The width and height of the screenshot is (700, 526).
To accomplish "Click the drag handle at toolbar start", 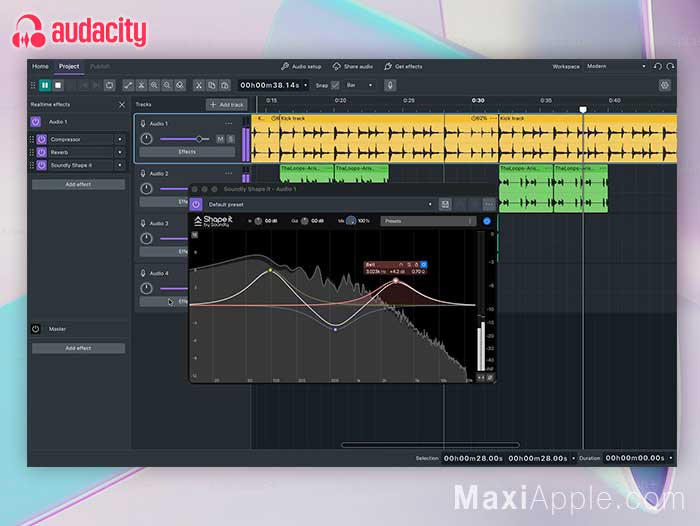I will click(x=33, y=85).
